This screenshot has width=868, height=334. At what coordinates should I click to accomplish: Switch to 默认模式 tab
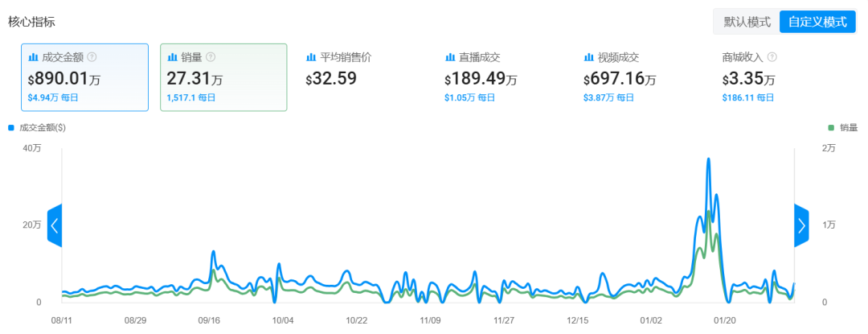[x=747, y=23]
